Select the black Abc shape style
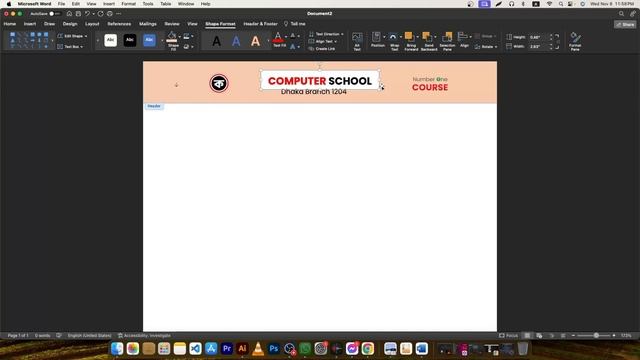 tap(130, 40)
